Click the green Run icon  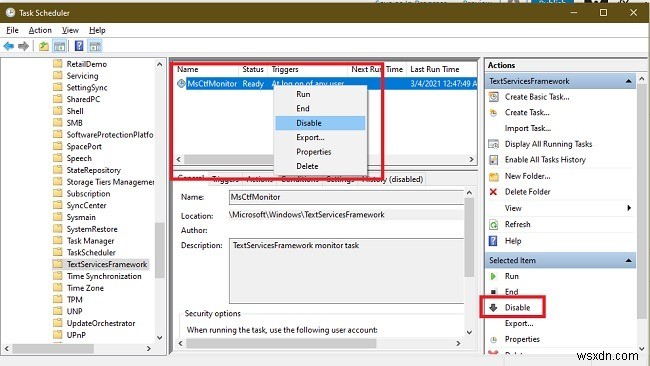pos(493,276)
